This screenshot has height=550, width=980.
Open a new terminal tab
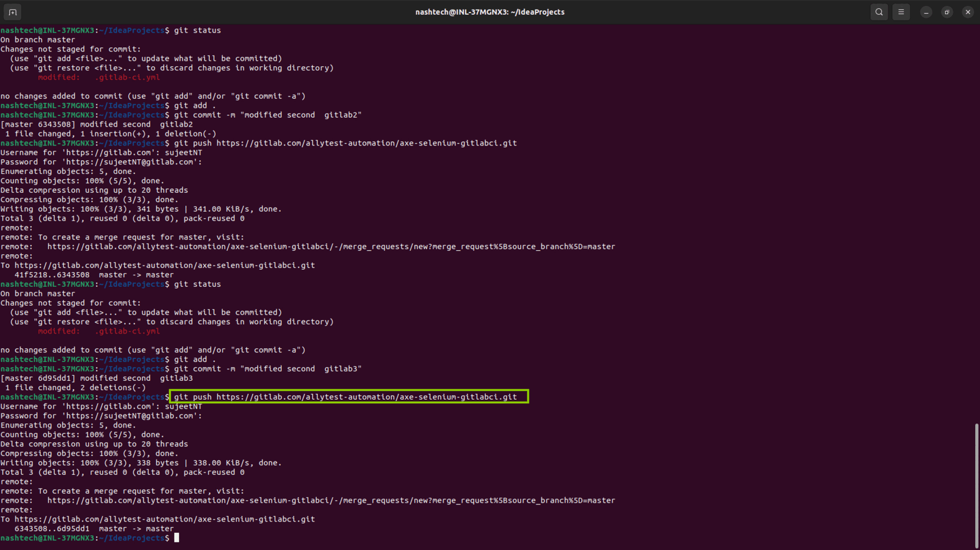point(12,11)
